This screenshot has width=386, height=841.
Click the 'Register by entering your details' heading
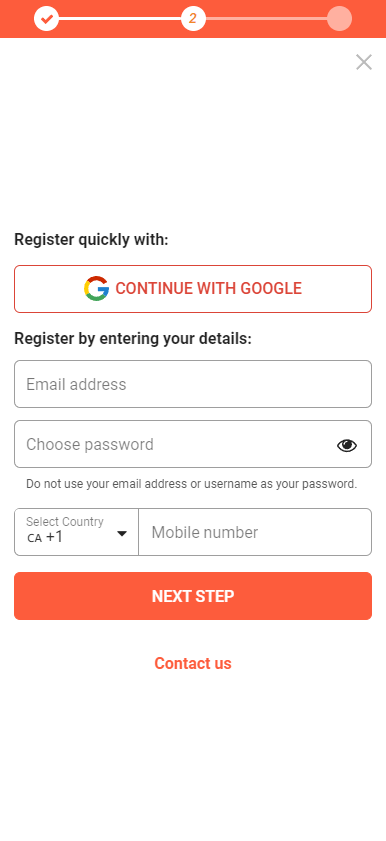coord(133,339)
